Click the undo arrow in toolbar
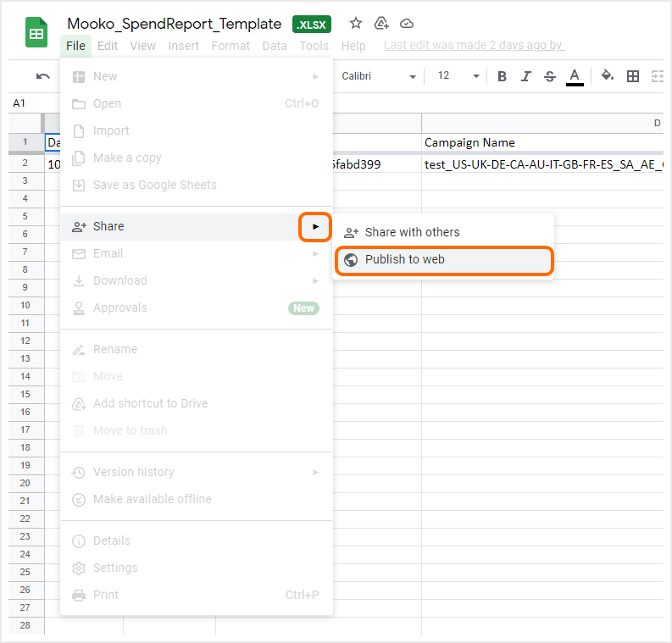Image resolution: width=672 pixels, height=643 pixels. (43, 76)
